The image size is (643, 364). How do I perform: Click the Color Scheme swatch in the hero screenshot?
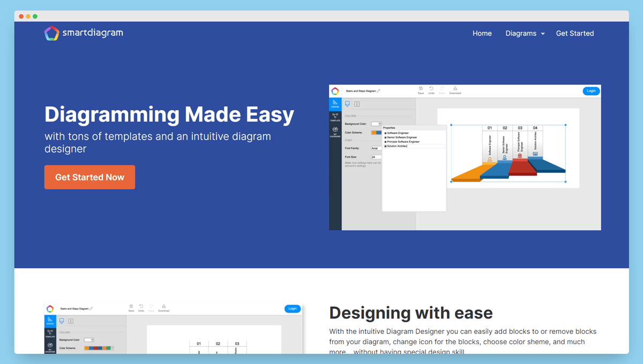pos(376,132)
